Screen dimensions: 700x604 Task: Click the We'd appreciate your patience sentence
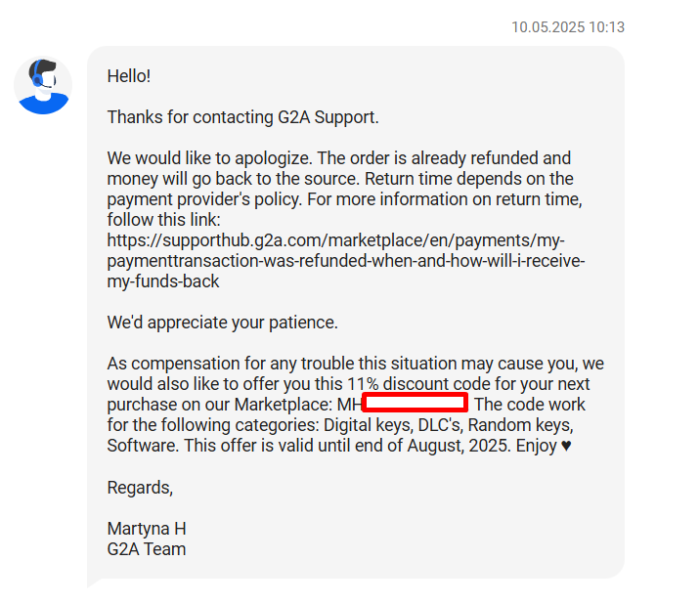(222, 323)
